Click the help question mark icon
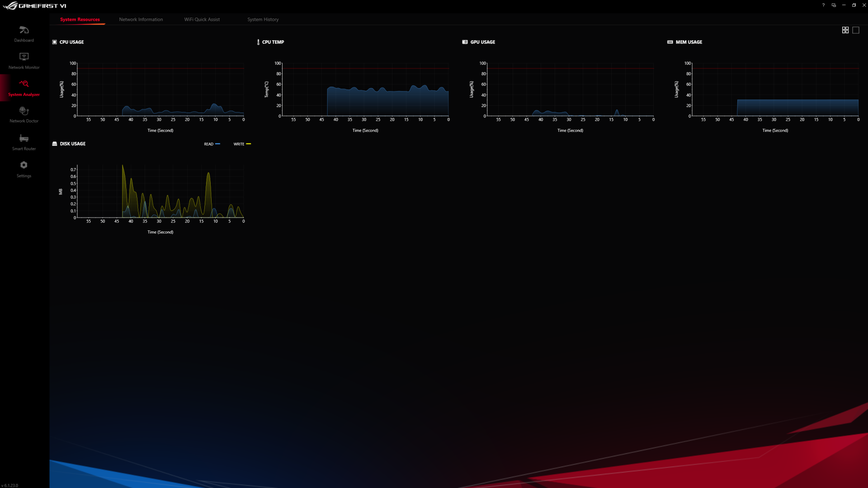 [823, 5]
